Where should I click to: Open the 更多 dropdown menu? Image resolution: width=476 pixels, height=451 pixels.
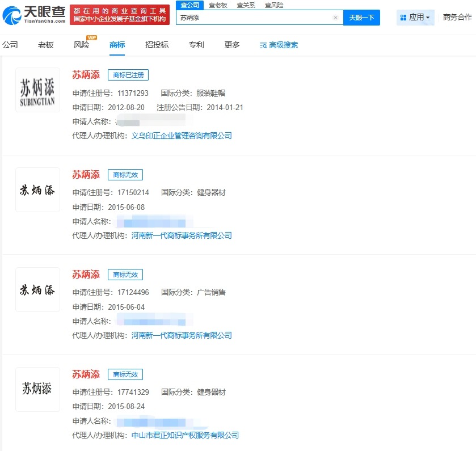click(231, 45)
